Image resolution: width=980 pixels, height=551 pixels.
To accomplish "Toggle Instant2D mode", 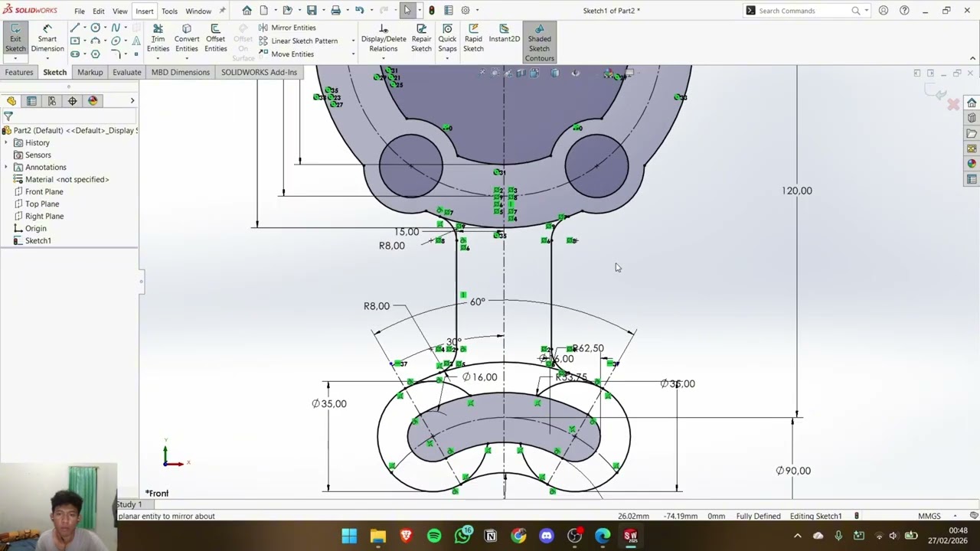I will (504, 34).
